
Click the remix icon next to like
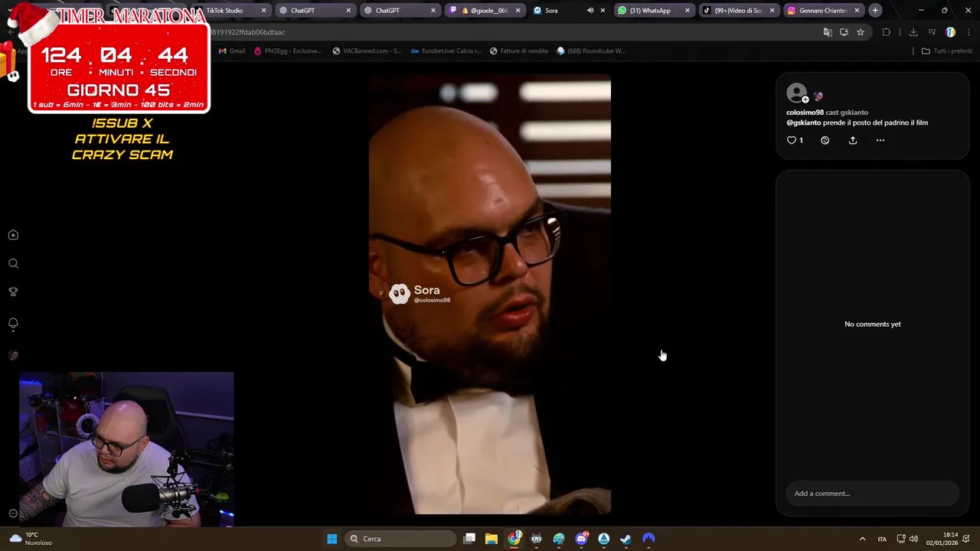825,140
